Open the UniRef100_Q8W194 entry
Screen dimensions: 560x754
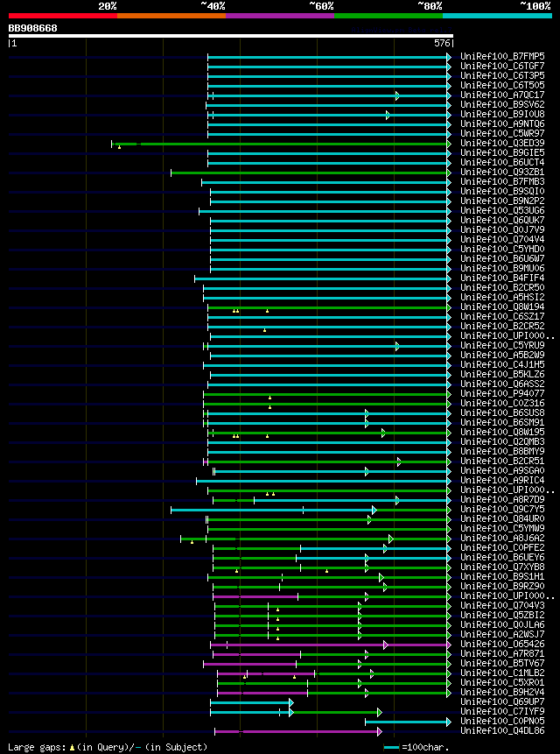502,307
